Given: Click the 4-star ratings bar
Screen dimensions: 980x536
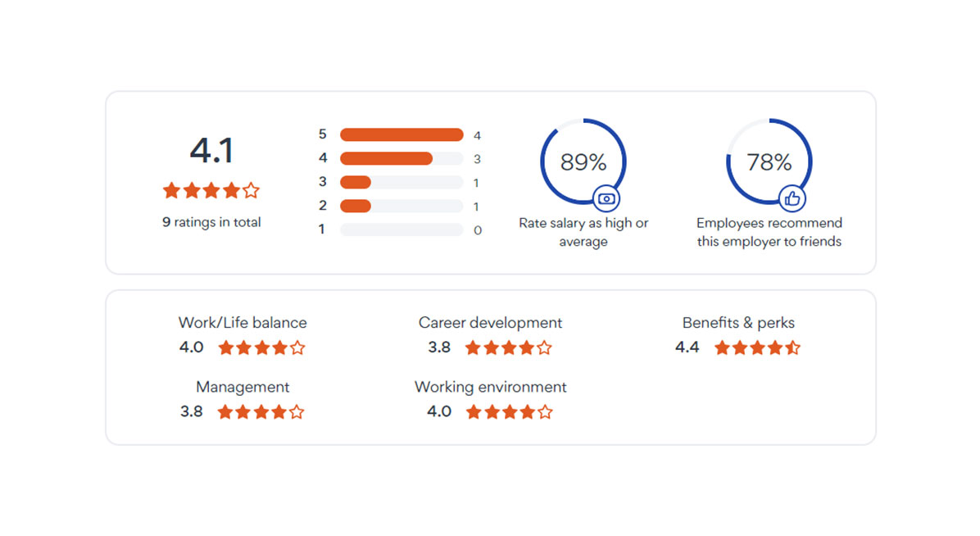Looking at the screenshot, I should pyautogui.click(x=402, y=158).
